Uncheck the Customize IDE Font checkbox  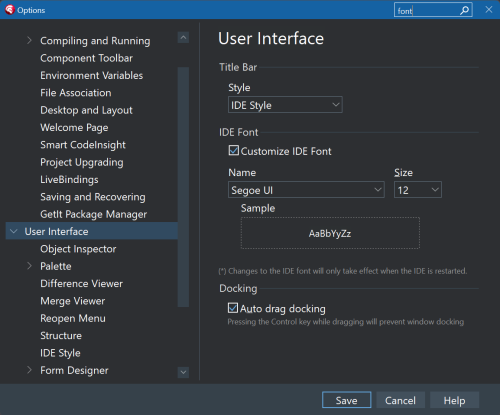point(234,150)
